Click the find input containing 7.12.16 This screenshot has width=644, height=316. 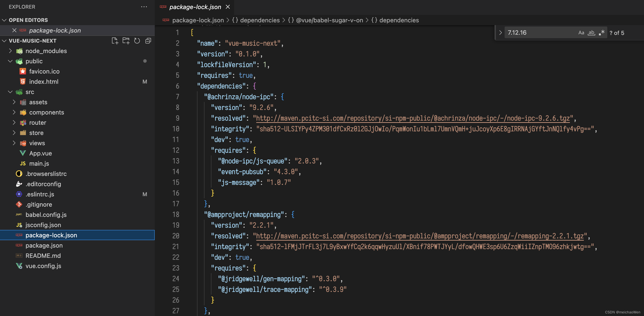(538, 33)
